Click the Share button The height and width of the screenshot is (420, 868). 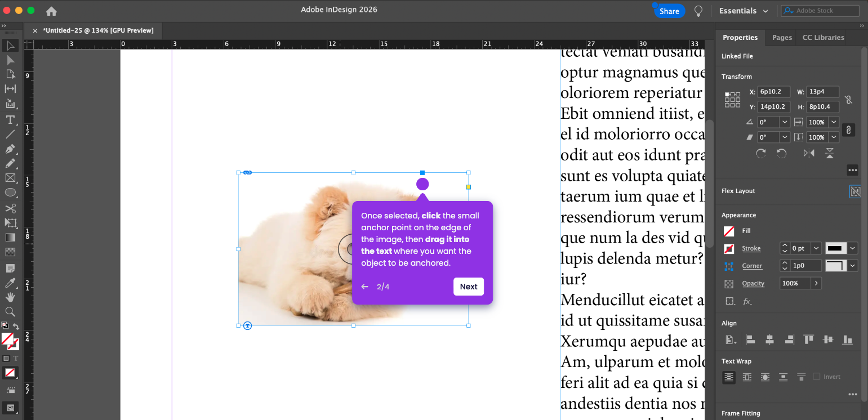(669, 11)
